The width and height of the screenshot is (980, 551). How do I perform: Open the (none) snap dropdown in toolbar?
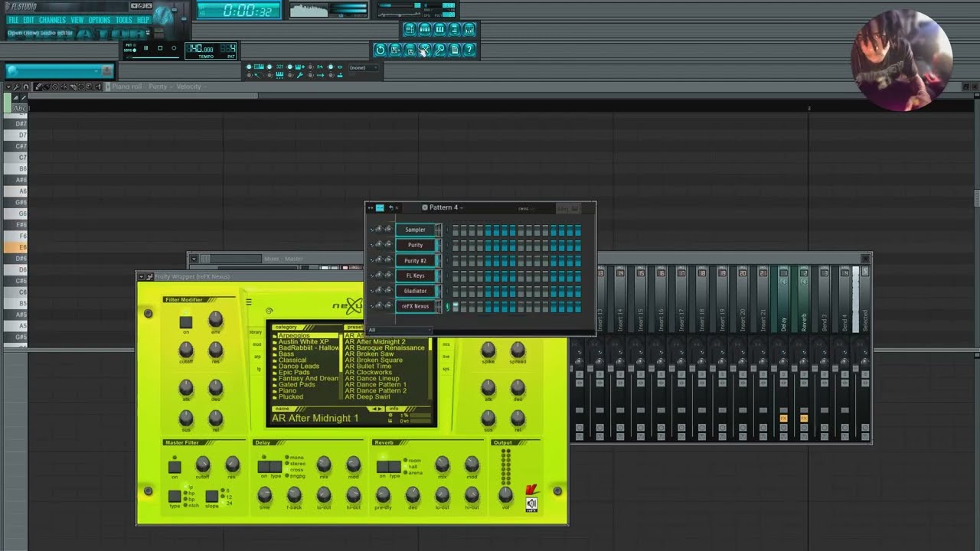(x=364, y=67)
